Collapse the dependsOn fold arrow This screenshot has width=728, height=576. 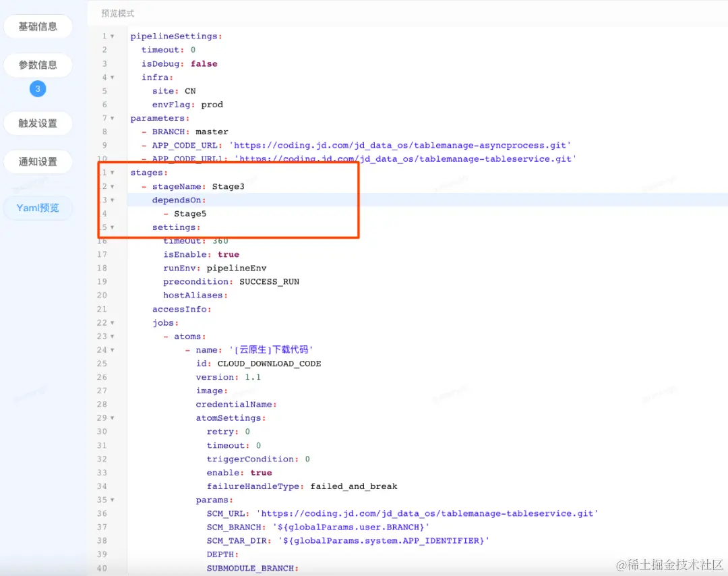(113, 200)
